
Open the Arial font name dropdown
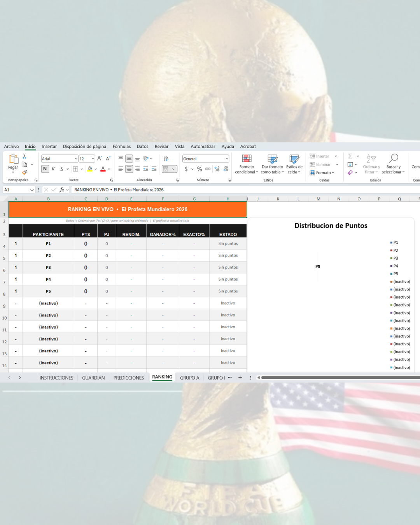[76, 159]
